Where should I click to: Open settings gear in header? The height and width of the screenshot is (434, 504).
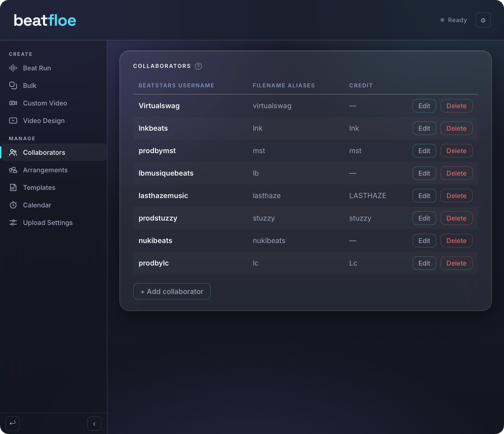[x=483, y=20]
